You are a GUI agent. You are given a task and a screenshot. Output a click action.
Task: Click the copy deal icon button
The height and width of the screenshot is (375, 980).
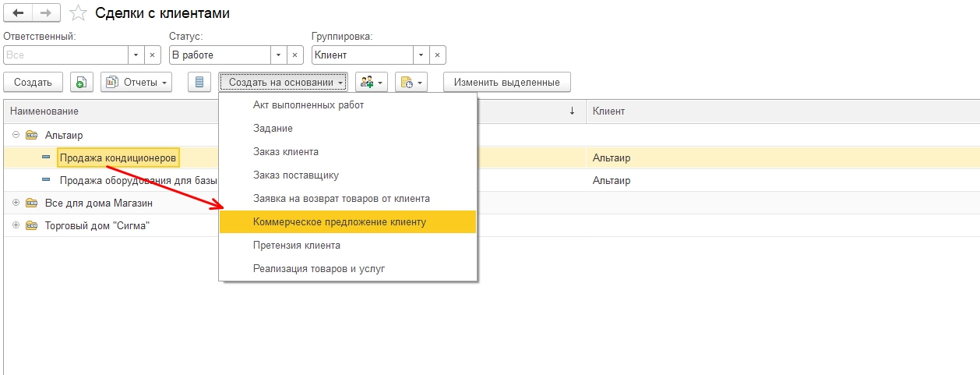pyautogui.click(x=82, y=82)
